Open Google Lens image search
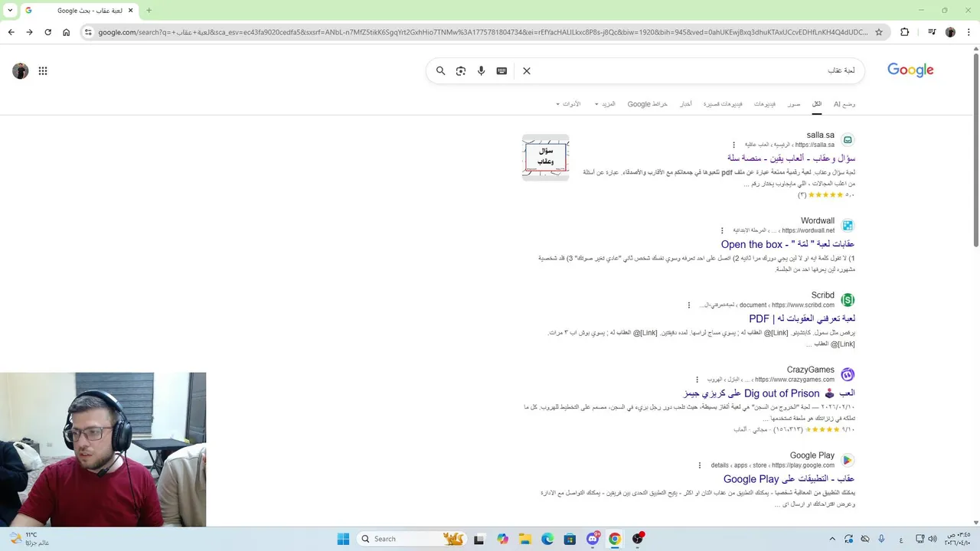 point(461,70)
